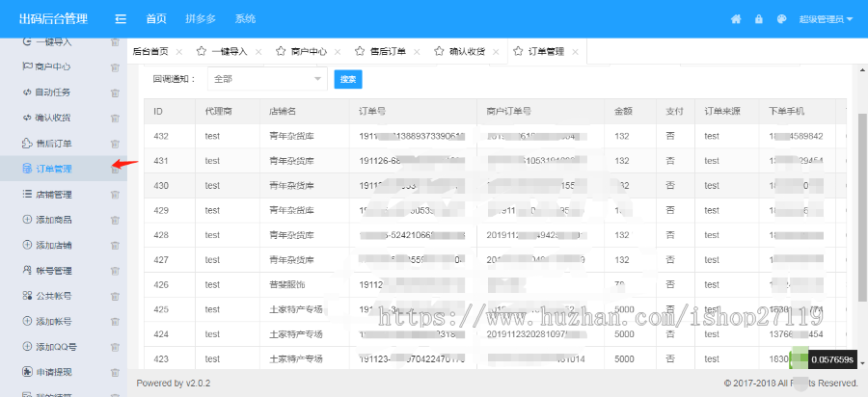Open 自动任务 in the sidebar
This screenshot has height=397, width=868.
(x=53, y=93)
